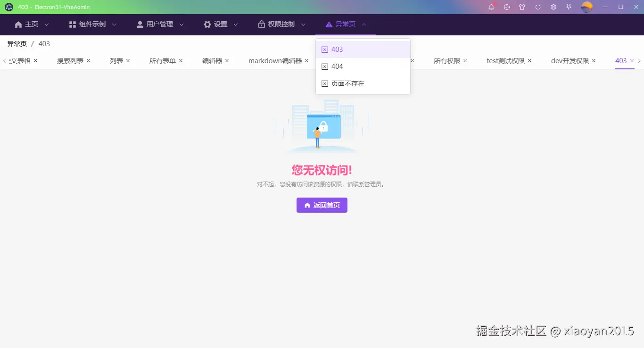
Task: Click the lock icon beside 权限控制
Action: [x=261, y=25]
